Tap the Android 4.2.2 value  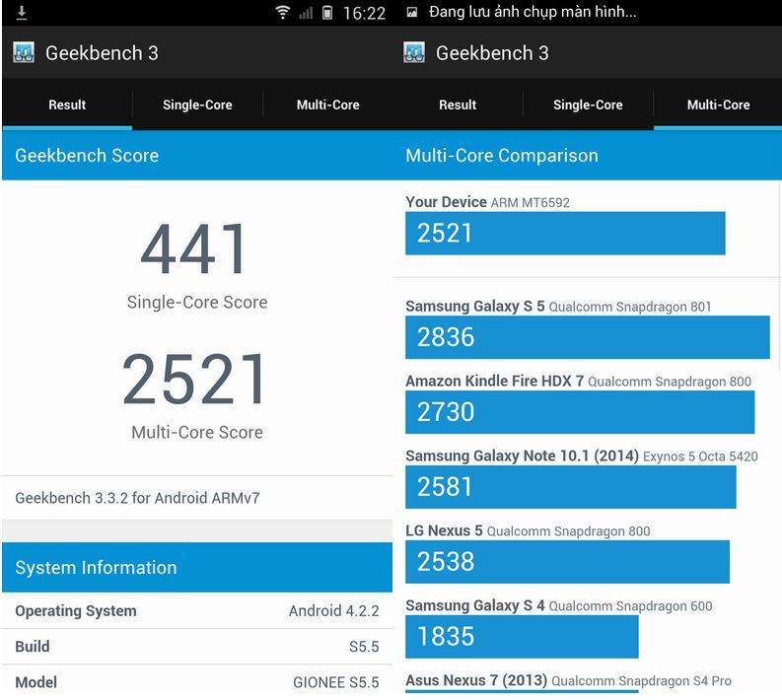point(334,610)
